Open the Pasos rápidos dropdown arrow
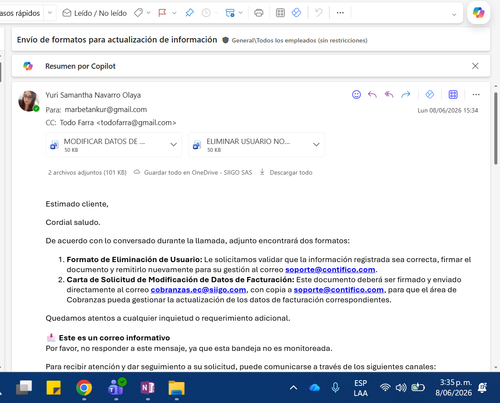 coord(50,13)
